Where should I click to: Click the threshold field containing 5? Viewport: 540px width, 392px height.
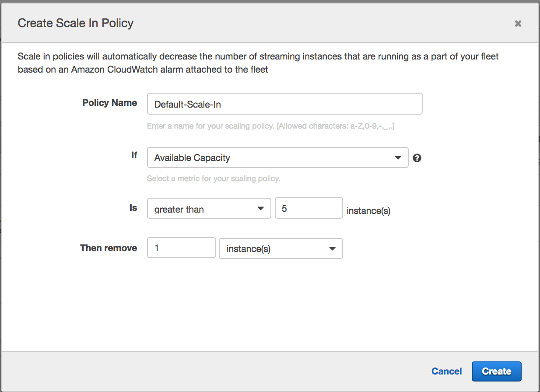[x=309, y=208]
